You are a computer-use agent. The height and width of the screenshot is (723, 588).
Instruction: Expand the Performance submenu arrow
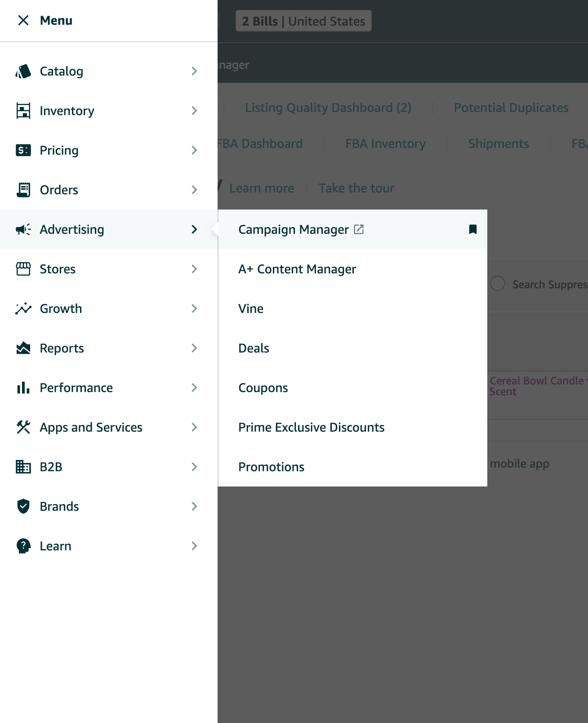coord(194,388)
